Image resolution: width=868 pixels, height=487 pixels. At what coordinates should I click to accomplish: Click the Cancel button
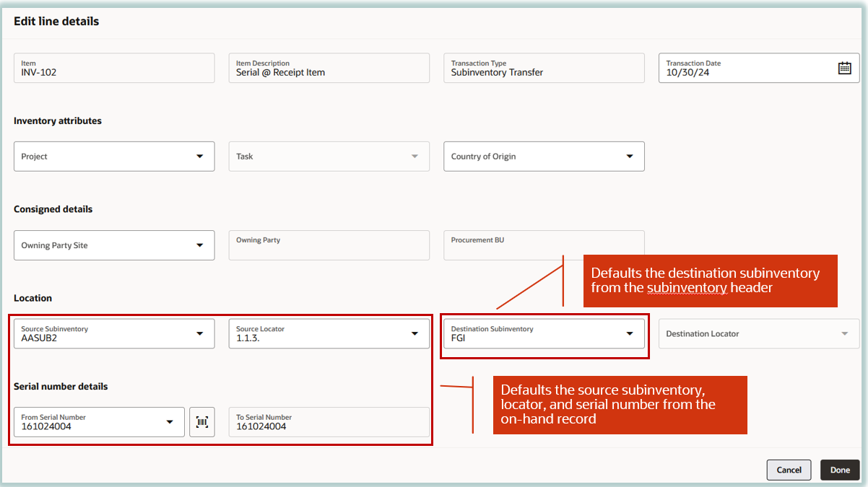coord(789,470)
